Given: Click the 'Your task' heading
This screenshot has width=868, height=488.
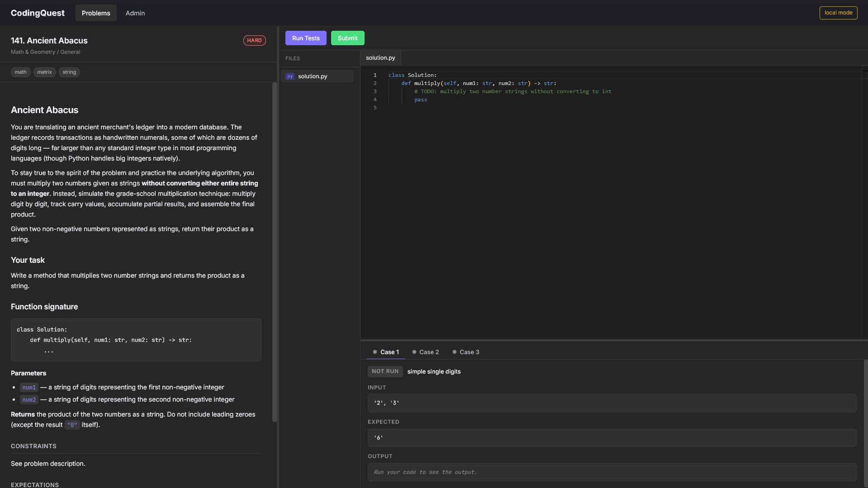Looking at the screenshot, I should pos(28,260).
